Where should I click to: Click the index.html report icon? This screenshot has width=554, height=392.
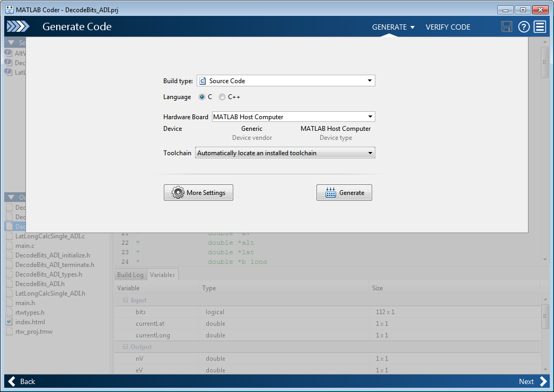coord(9,322)
